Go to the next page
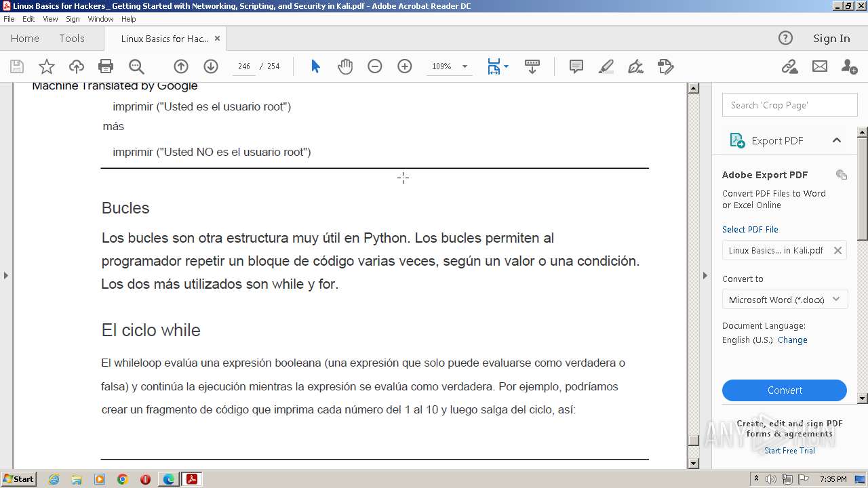The width and height of the screenshot is (868, 488). pos(211,66)
